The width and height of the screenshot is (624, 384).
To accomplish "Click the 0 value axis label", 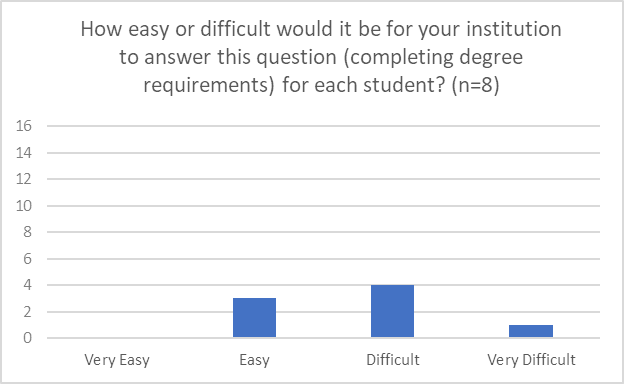I will click(x=27, y=338).
